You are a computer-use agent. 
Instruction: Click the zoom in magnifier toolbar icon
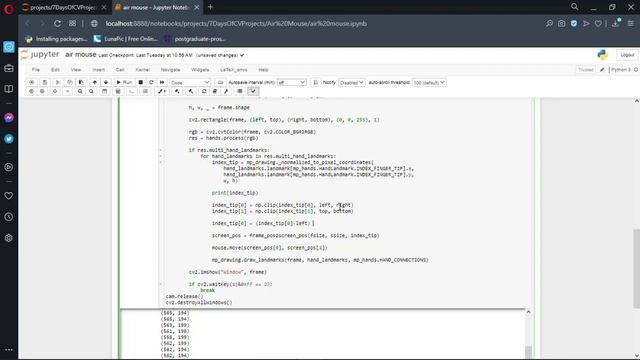pyautogui.click(x=80, y=91)
